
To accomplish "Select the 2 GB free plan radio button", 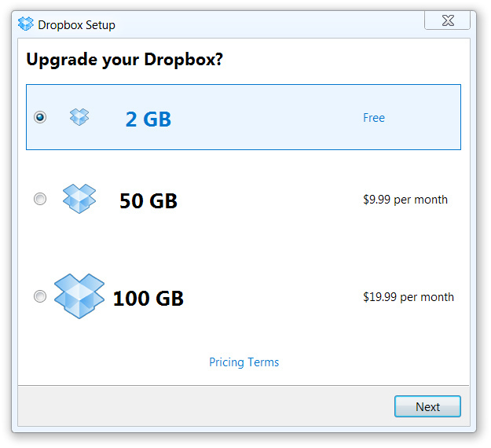I will click(40, 117).
